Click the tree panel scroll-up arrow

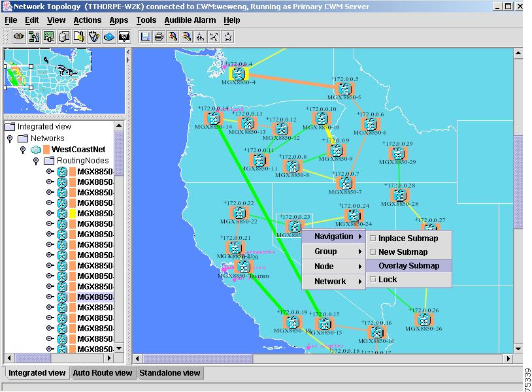click(x=119, y=126)
